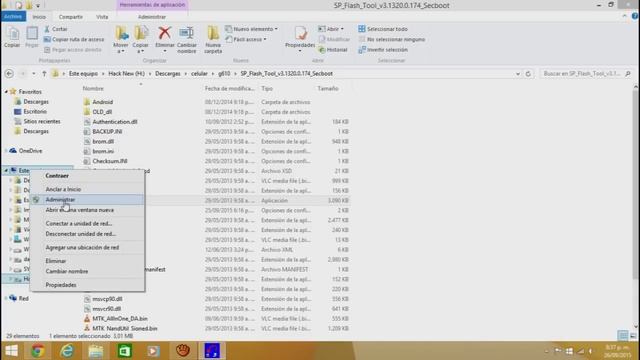Open Internet Explorer from the taskbar
Image resolution: width=640 pixels, height=360 pixels.
point(67,351)
